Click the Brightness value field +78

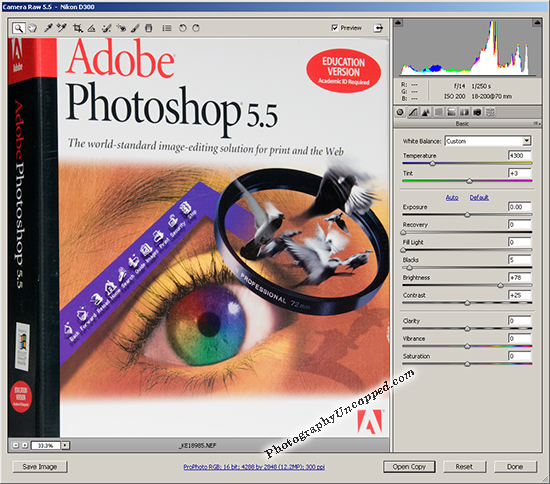520,277
